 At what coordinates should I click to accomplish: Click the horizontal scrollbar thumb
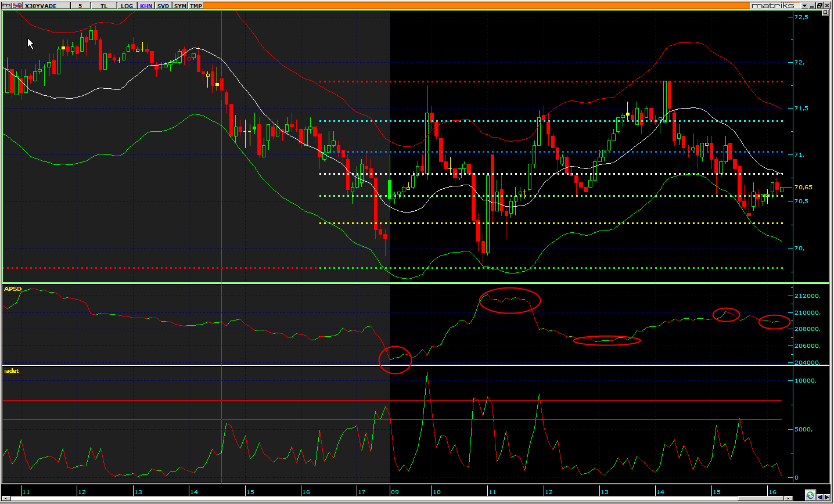coord(761,498)
